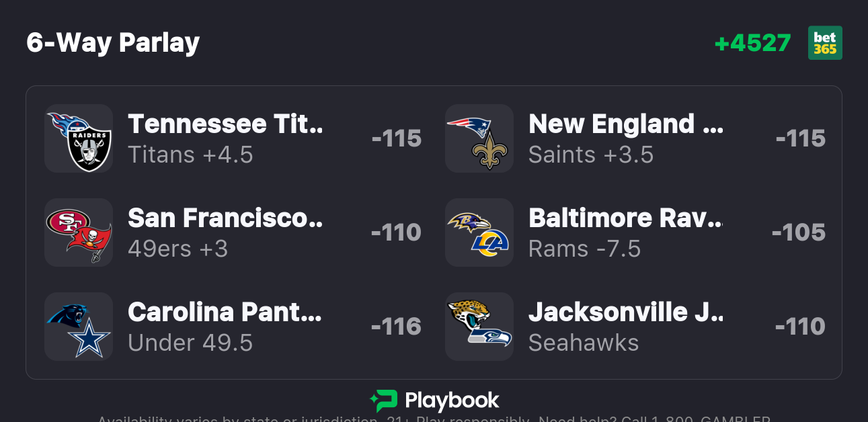Screen dimensions: 868x422
Task: Click the 6-Way Parlay heading
Action: (x=113, y=43)
